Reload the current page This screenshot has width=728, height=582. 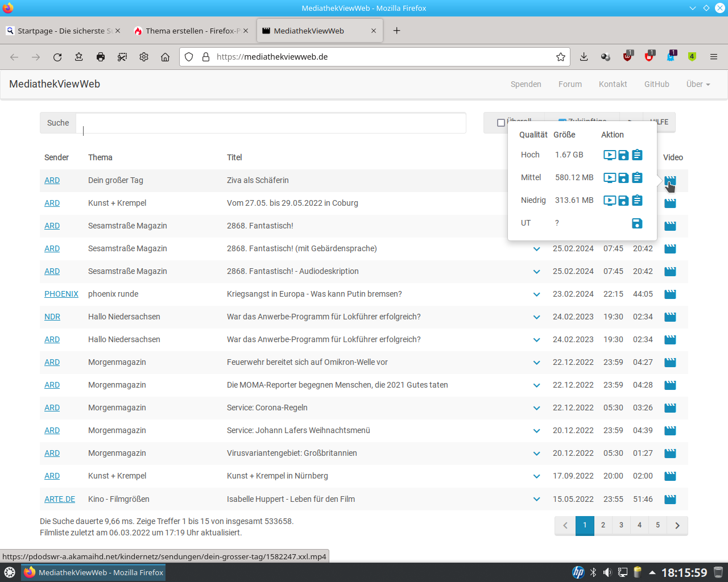57,57
